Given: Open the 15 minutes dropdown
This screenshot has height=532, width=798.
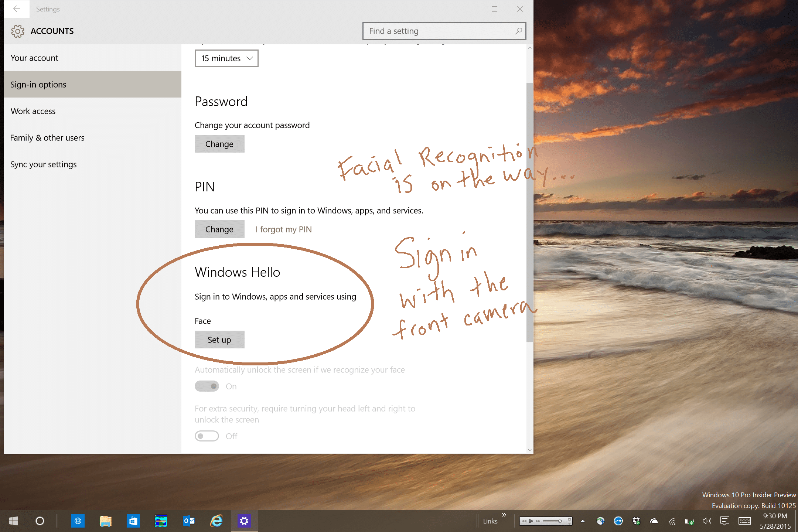Looking at the screenshot, I should click(x=226, y=58).
